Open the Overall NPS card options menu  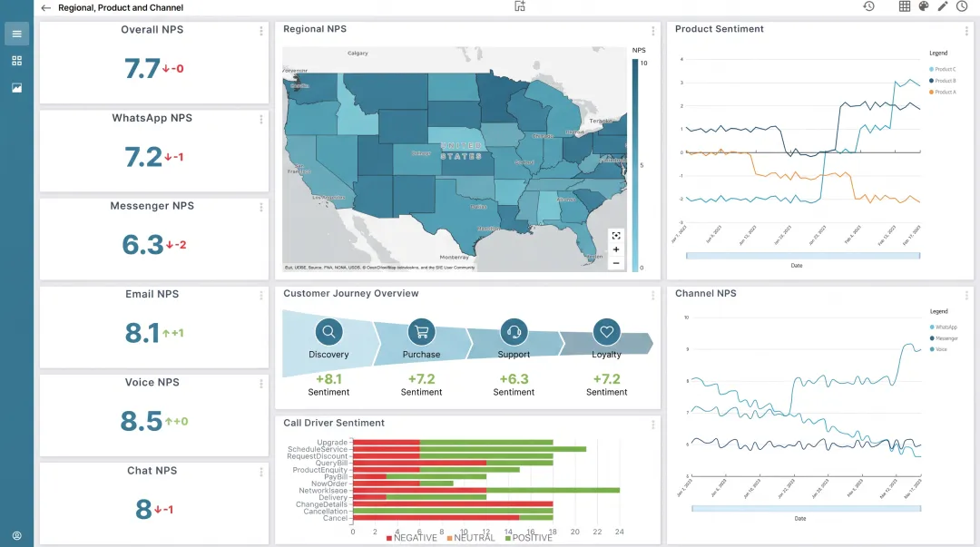click(x=261, y=31)
